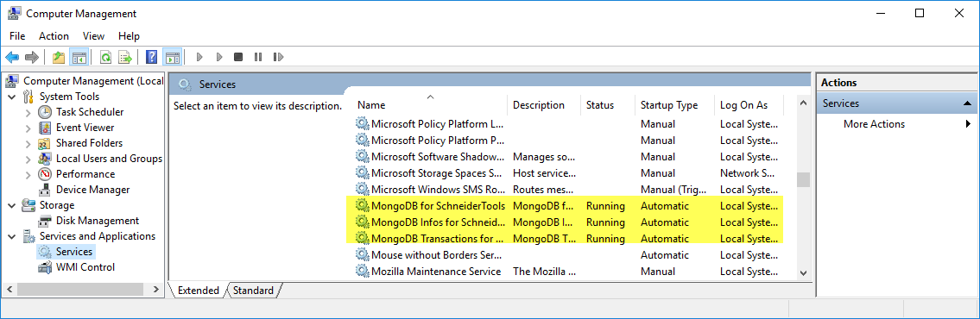980x319 pixels.
Task: Open Help via the blue question mark icon
Action: pos(151,58)
